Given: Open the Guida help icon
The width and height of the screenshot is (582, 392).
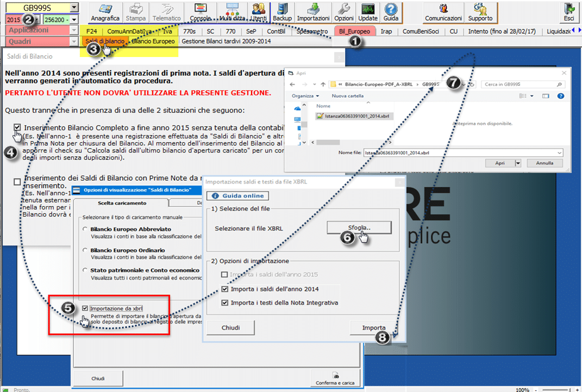Looking at the screenshot, I should coord(391,11).
